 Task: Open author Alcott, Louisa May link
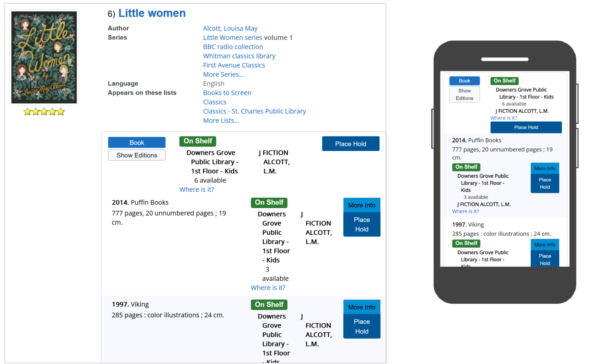(x=230, y=28)
